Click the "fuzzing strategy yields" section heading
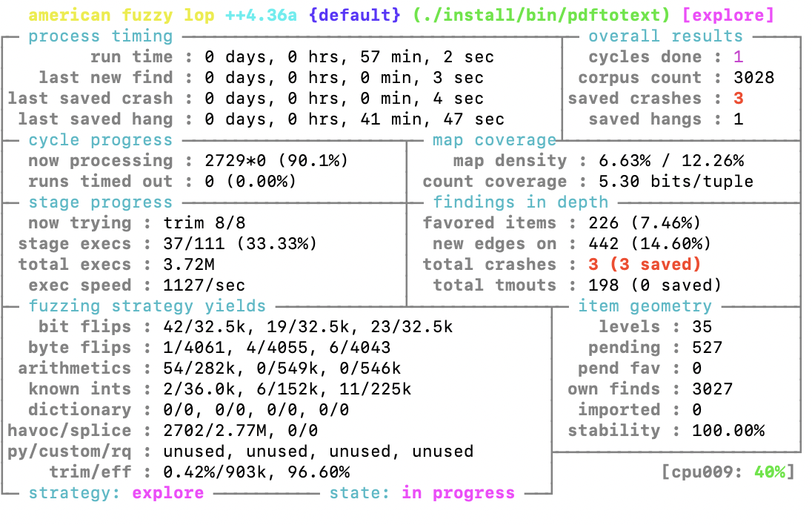This screenshot has height=525, width=812. pyautogui.click(x=147, y=306)
